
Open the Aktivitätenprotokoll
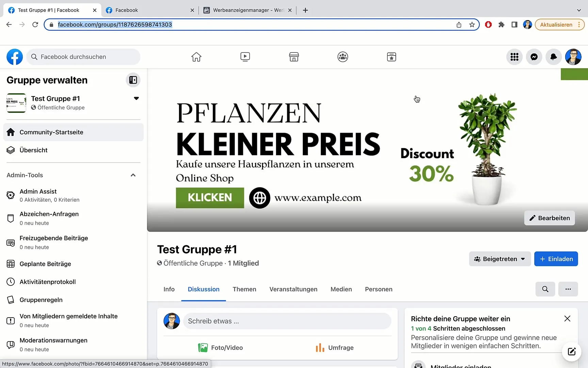tap(73, 282)
